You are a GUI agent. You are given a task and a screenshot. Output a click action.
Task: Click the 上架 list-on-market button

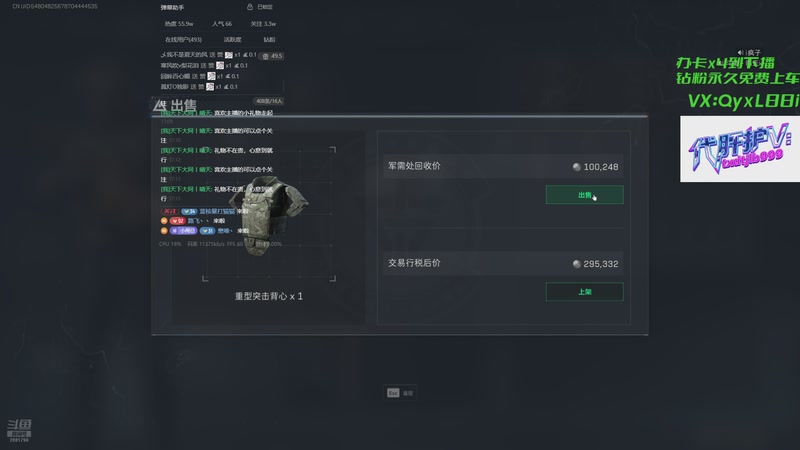585,292
